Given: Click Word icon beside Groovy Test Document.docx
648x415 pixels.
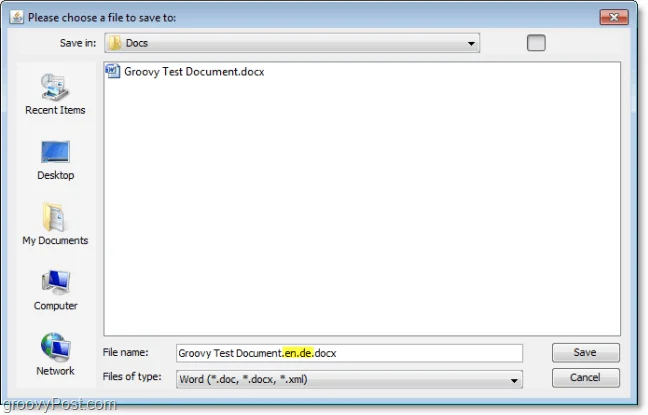Looking at the screenshot, I should (x=112, y=71).
